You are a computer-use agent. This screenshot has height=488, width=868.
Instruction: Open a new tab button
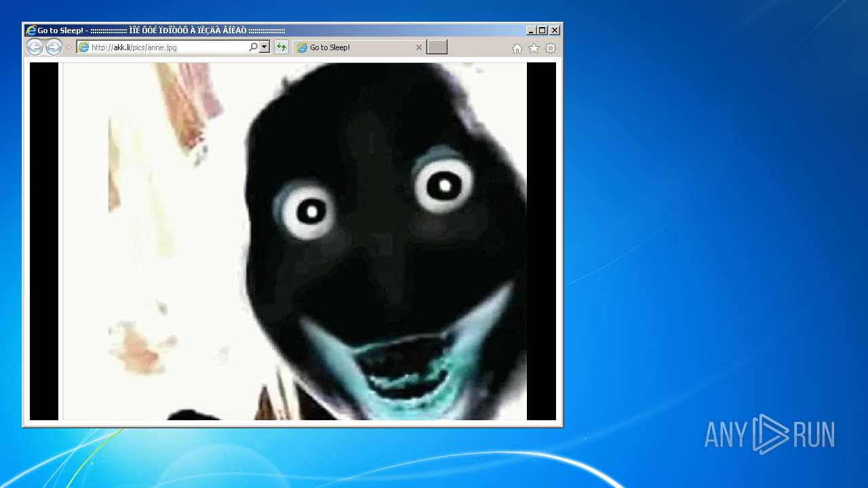pyautogui.click(x=437, y=47)
